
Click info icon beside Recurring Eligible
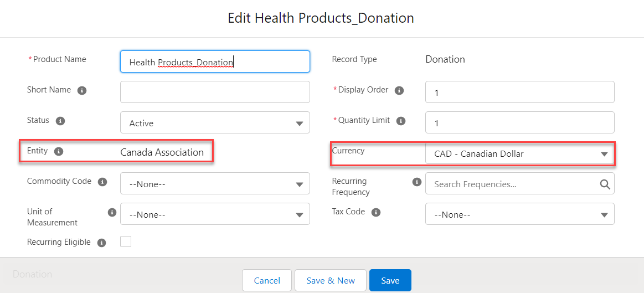[101, 243]
